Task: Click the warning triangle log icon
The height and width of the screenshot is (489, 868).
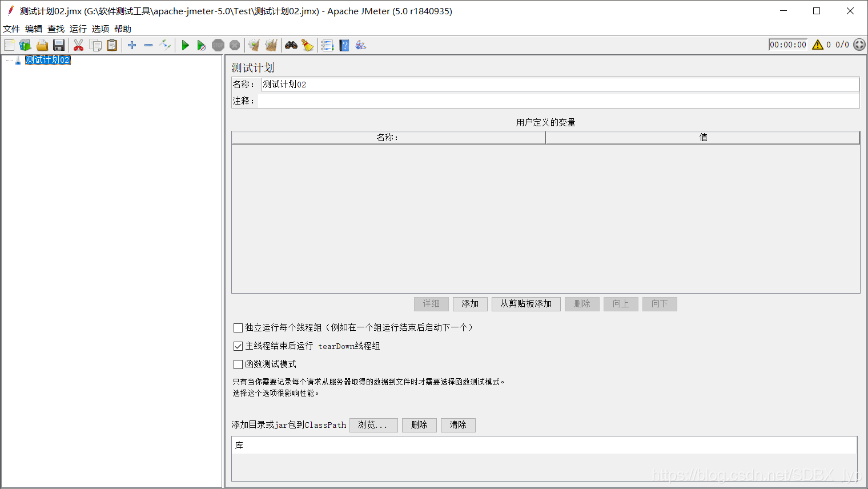Action: [818, 45]
